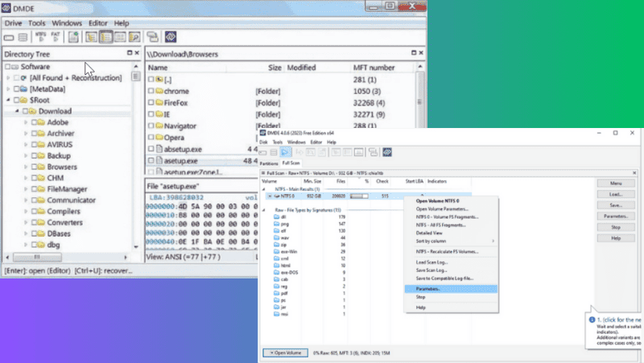This screenshot has width=644, height=363.
Task: Click highlighted file list panel icon in left toolbar
Action: tap(106, 37)
